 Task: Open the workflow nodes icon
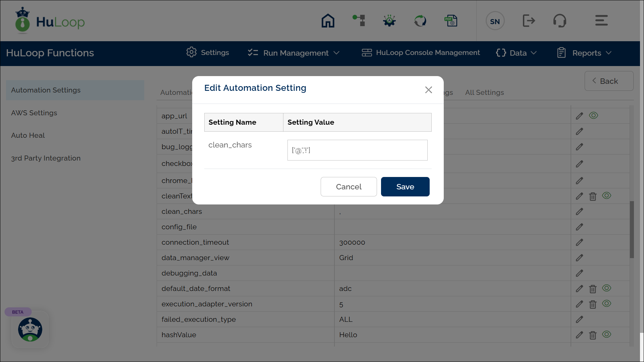click(359, 21)
